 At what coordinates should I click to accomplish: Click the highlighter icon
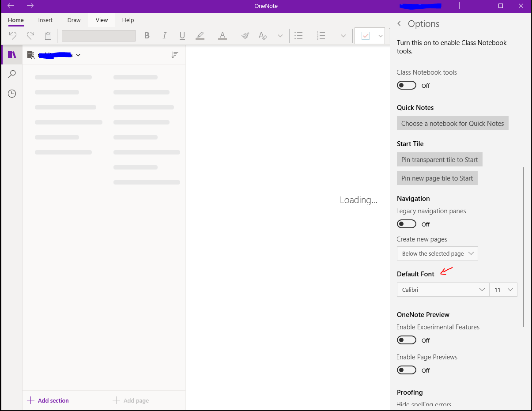pyautogui.click(x=200, y=35)
